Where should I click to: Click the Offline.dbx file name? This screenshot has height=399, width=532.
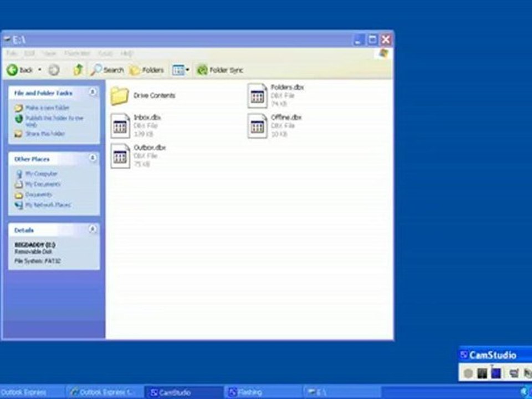click(286, 117)
